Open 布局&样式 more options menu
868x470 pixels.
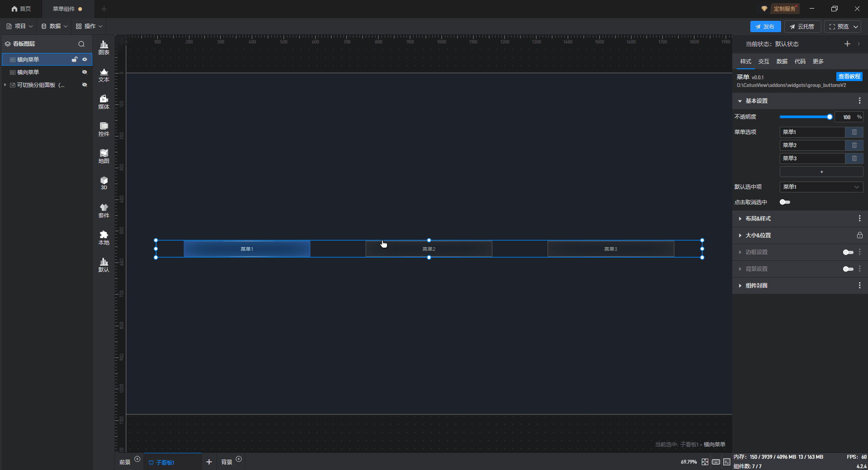point(859,219)
